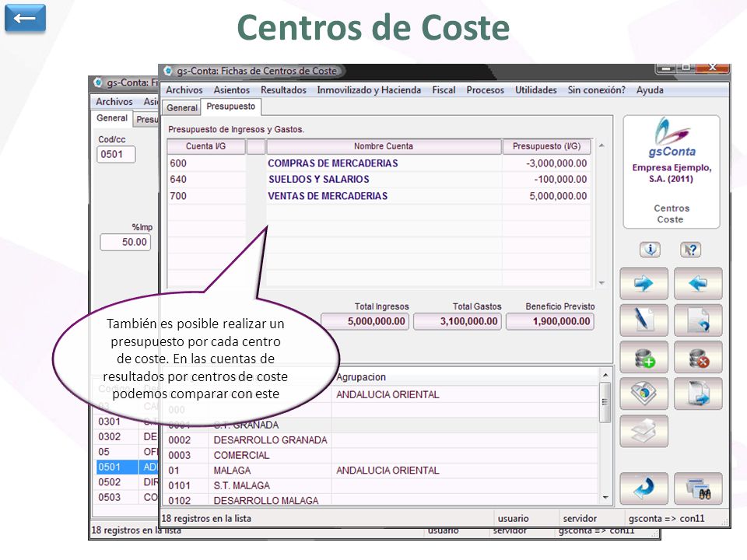Open the report chart pages icon

coord(644,394)
